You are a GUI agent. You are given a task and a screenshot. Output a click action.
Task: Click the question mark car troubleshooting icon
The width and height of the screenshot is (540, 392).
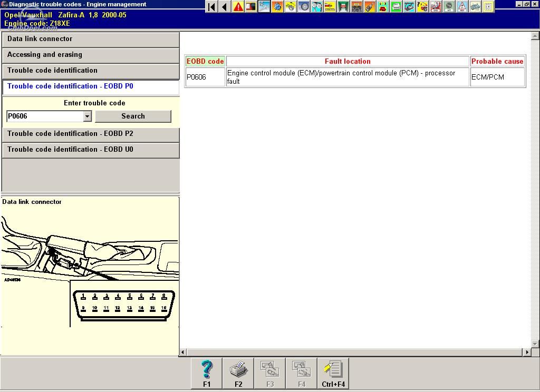[x=422, y=6]
